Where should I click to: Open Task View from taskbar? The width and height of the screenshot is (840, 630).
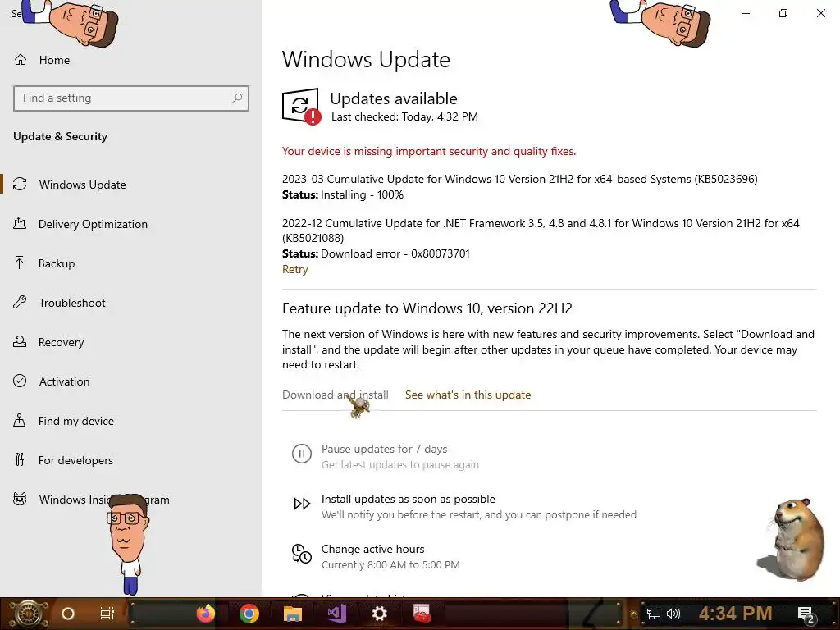107,614
